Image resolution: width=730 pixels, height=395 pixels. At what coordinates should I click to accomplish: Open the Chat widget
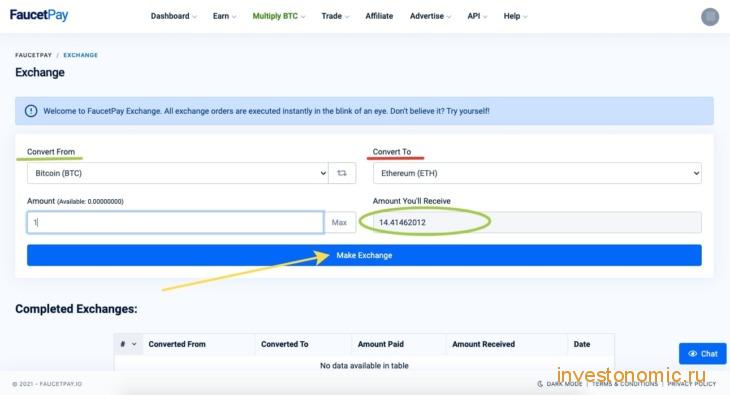703,354
